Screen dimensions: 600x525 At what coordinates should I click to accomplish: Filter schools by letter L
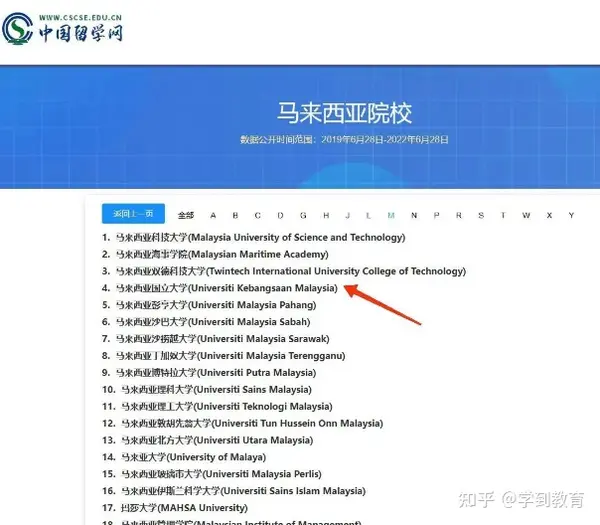368,215
